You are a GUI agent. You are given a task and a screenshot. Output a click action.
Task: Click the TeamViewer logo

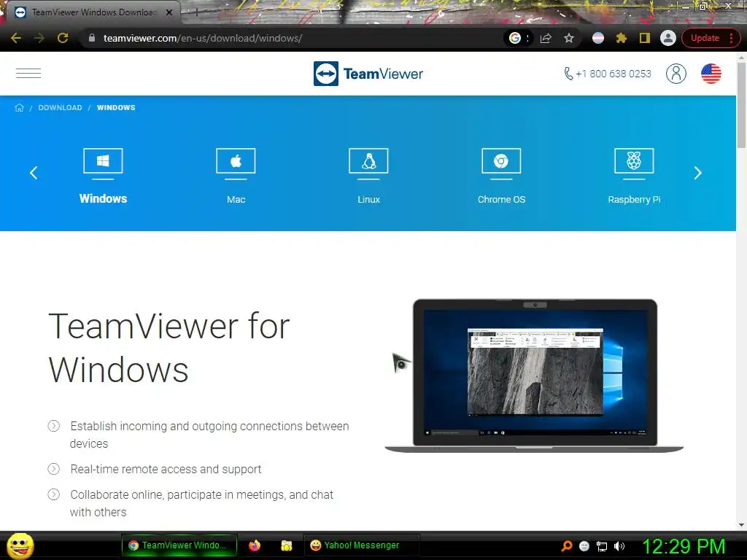tap(368, 74)
